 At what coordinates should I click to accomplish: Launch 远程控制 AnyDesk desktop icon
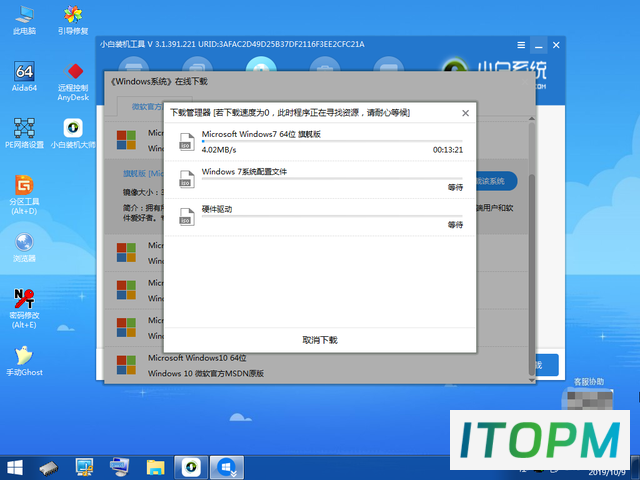73,81
